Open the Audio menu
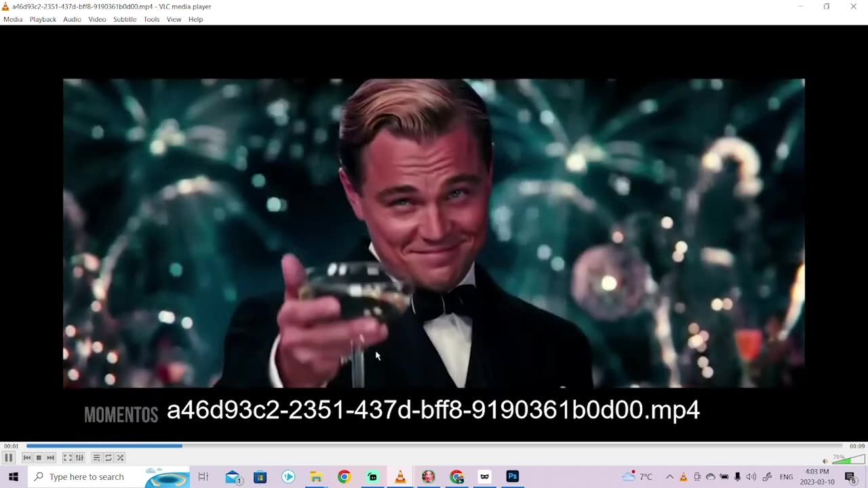Viewport: 868px width, 488px height. coord(72,19)
